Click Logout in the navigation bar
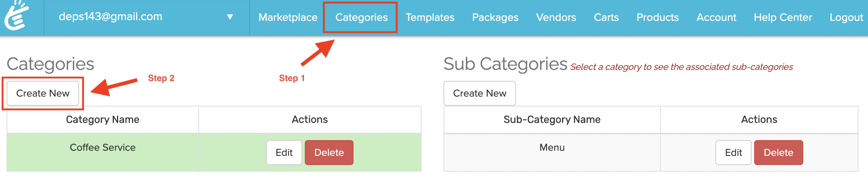 (x=846, y=17)
